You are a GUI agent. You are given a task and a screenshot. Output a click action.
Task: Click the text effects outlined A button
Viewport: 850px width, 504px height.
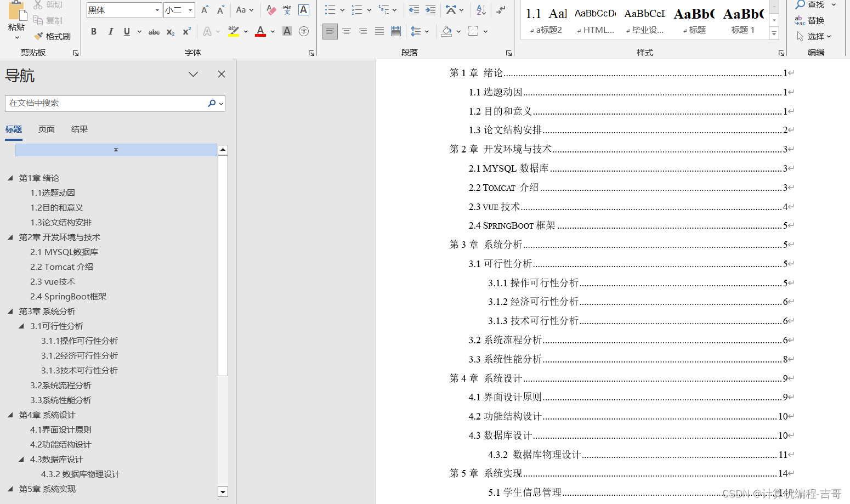pos(207,31)
